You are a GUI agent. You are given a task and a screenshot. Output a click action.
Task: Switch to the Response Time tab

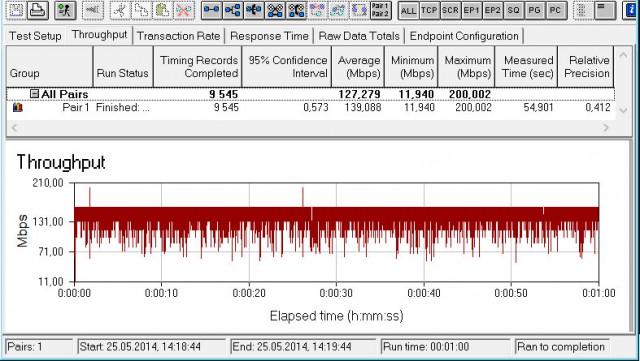[269, 36]
